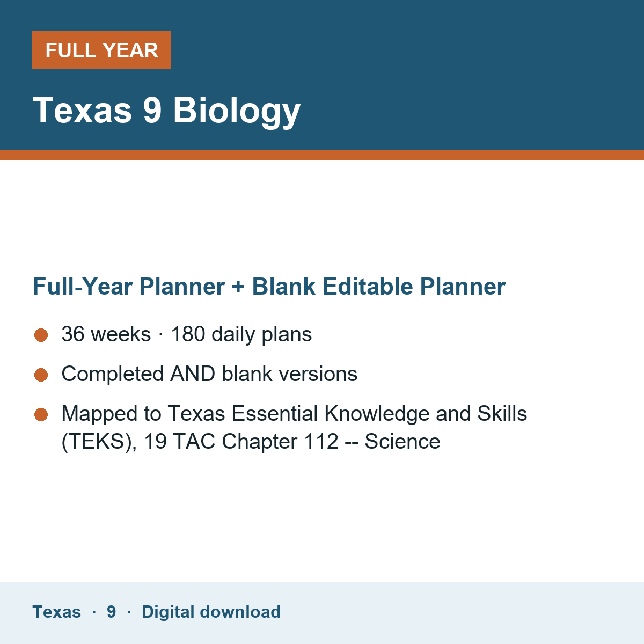
Task: Click the bullet dot beside Completed AND blank versions
Action: coord(41,375)
